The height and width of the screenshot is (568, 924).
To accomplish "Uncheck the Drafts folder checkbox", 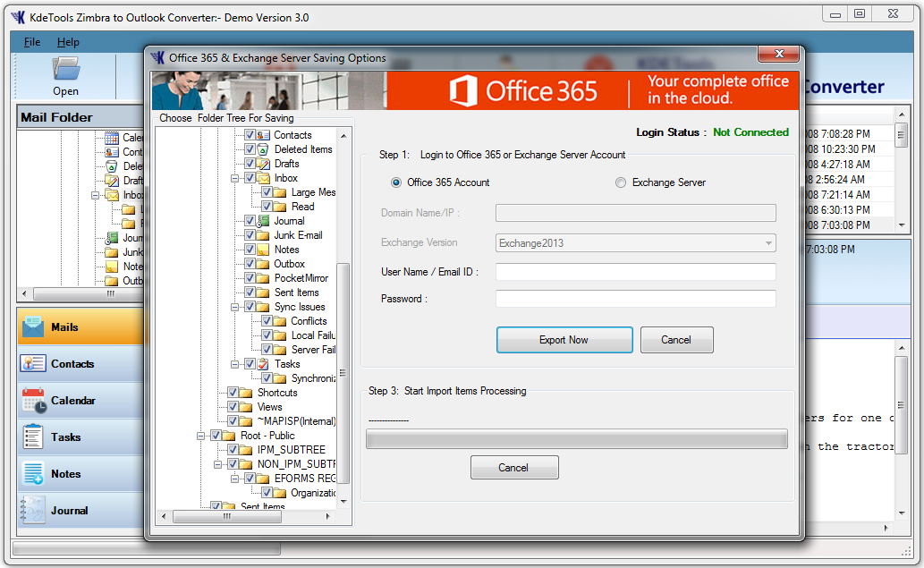I will click(x=250, y=164).
